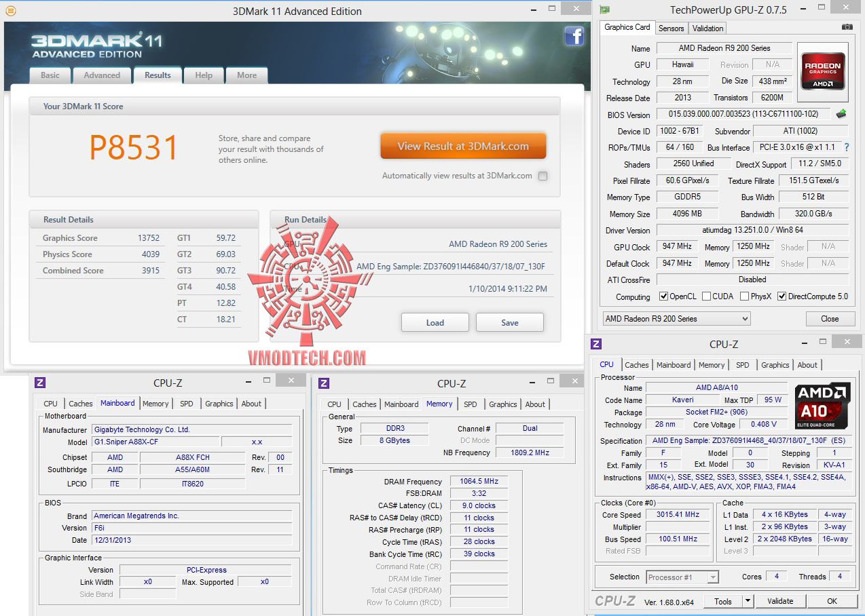Toggle the PhysX checkbox in GPU-Z
The image size is (865, 616).
(x=745, y=296)
